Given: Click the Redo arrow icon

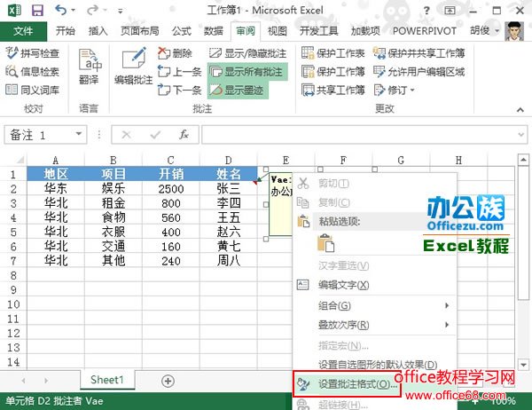Looking at the screenshot, I should (92, 10).
